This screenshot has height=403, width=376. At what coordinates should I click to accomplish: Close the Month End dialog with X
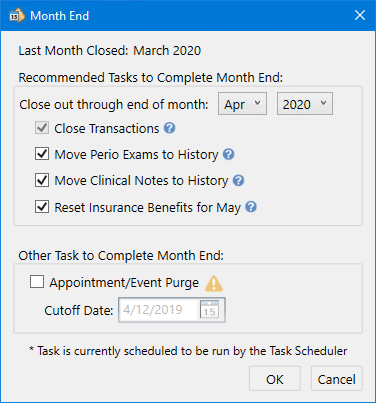[360, 15]
